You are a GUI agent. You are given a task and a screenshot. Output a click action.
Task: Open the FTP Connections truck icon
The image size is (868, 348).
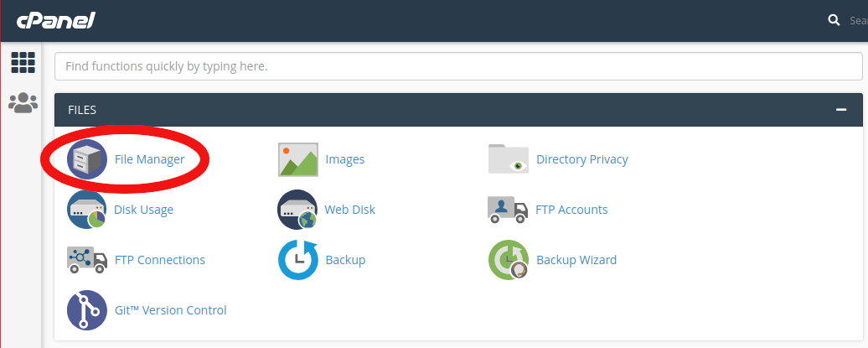(87, 260)
